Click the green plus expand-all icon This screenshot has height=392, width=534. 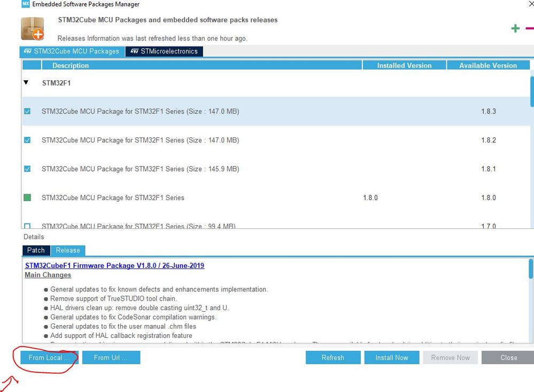click(x=515, y=29)
